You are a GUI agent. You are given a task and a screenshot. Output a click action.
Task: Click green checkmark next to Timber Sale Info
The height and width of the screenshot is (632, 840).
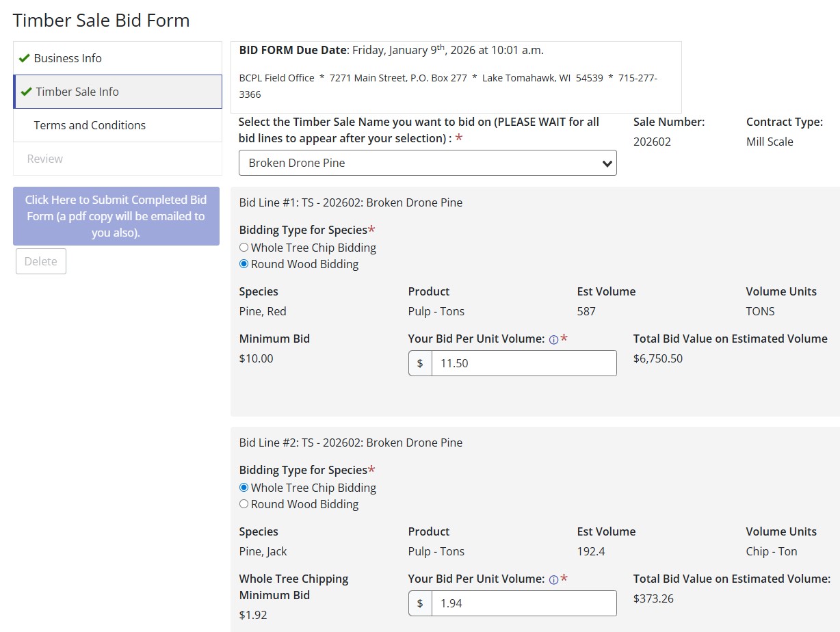point(27,92)
